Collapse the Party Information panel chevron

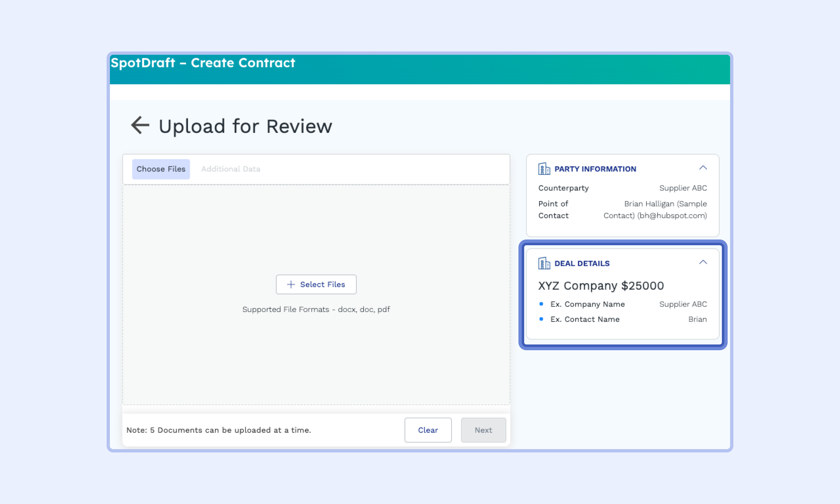click(x=703, y=168)
